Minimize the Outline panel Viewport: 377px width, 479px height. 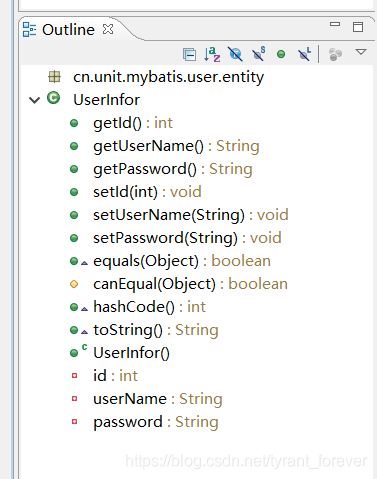tap(335, 24)
